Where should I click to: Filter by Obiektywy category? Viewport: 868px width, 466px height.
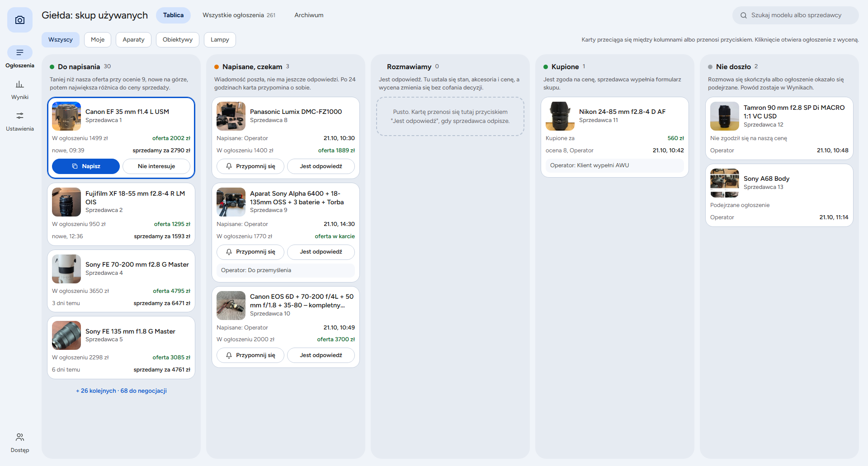178,40
